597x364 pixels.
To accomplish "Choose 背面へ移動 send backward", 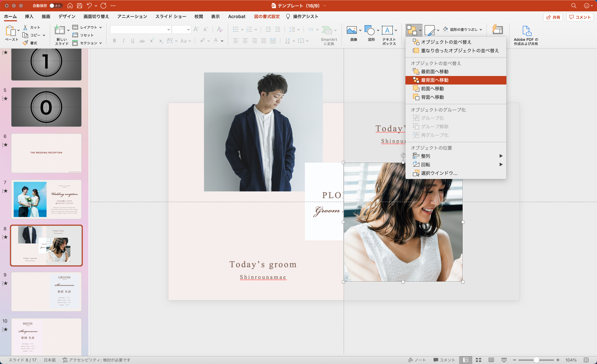I will pyautogui.click(x=456, y=97).
